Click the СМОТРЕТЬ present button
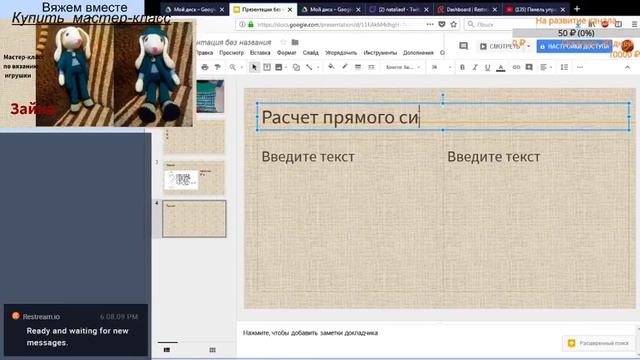The image size is (640, 360). pos(501,47)
